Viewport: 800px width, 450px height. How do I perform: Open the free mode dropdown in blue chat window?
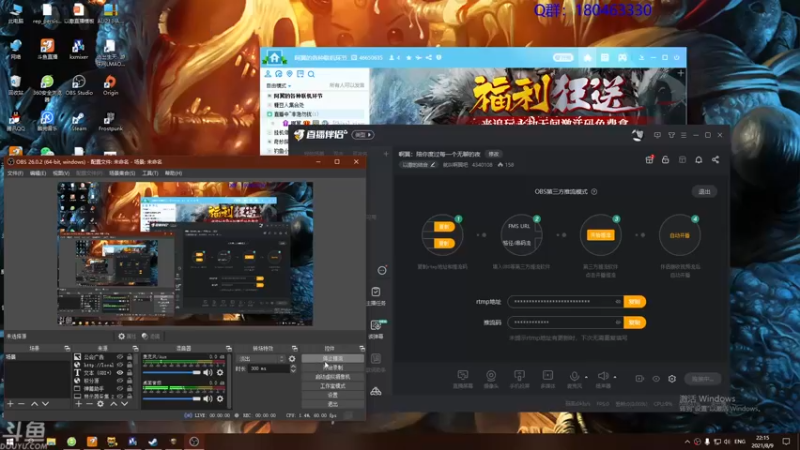point(279,86)
